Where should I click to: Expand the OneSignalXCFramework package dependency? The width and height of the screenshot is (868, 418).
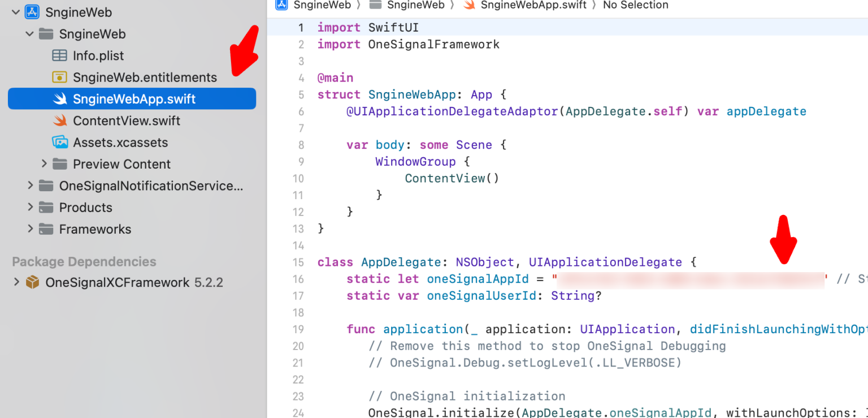coord(16,282)
